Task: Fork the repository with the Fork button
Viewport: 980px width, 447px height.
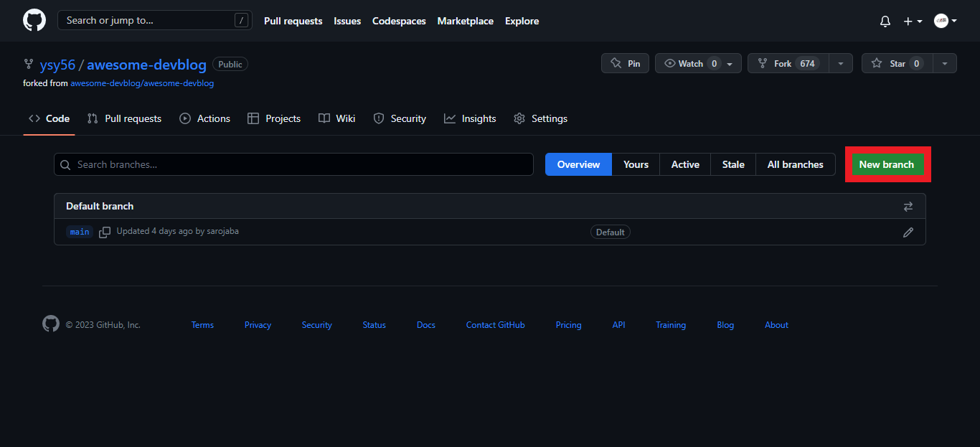Action: [788, 63]
